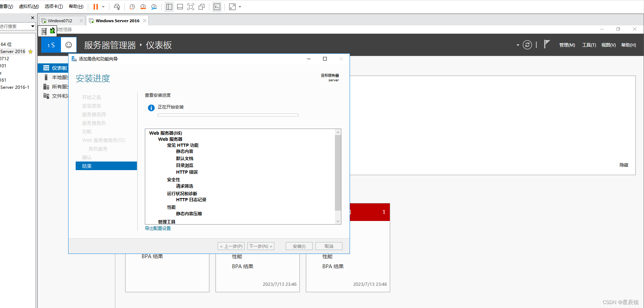Image resolution: width=644 pixels, height=308 pixels.
Task: Open the Server Manager navigation dropdown arrow
Action: click(x=517, y=45)
